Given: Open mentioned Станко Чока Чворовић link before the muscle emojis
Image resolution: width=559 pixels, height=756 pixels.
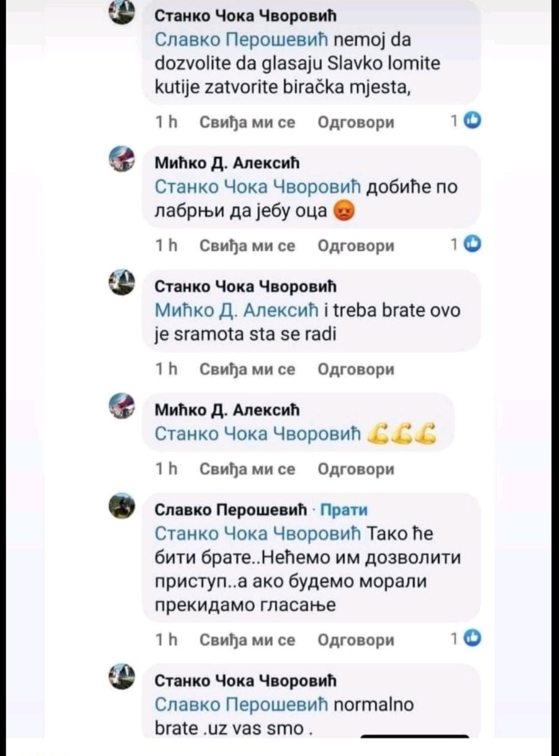Looking at the screenshot, I should [258, 434].
